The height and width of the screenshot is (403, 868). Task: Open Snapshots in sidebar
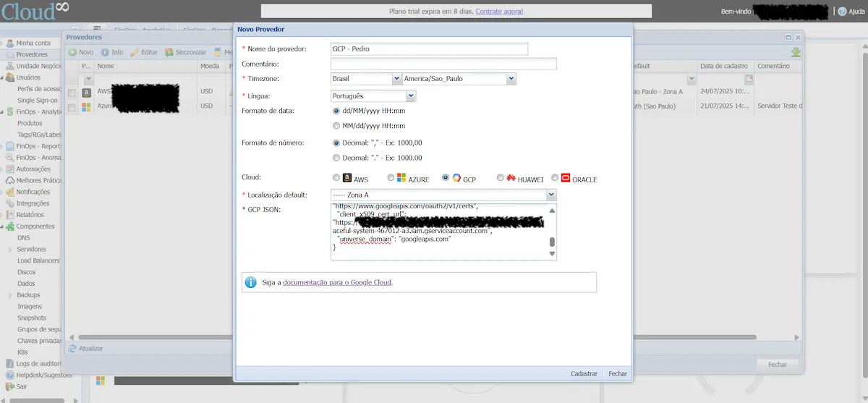point(32,318)
